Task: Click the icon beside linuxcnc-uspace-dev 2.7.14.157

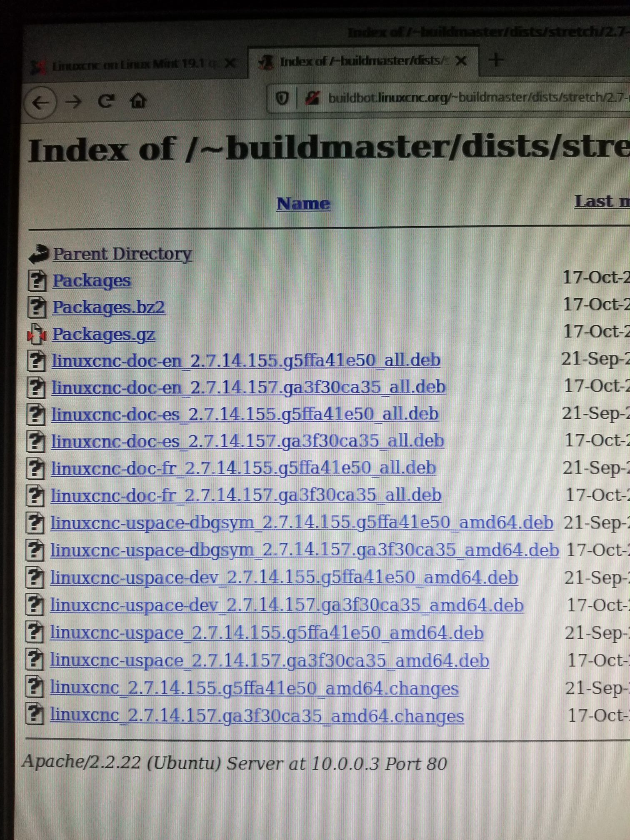Action: (35, 606)
